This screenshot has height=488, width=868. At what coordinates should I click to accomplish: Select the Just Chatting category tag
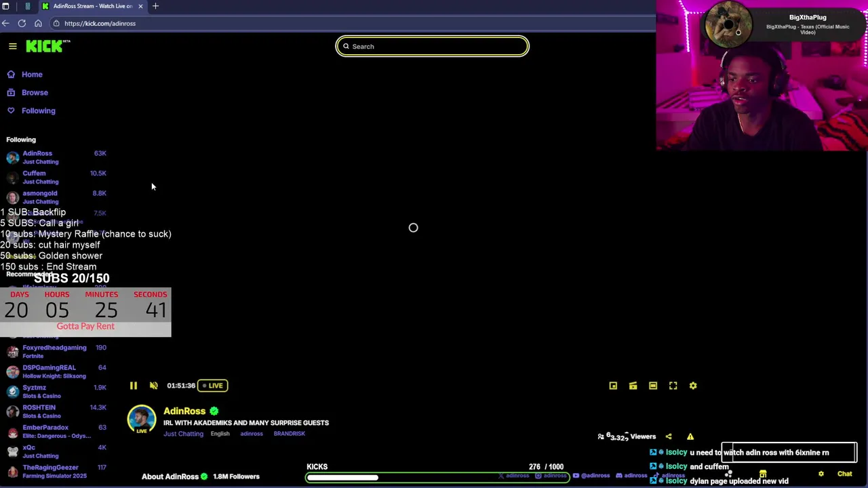click(x=183, y=434)
